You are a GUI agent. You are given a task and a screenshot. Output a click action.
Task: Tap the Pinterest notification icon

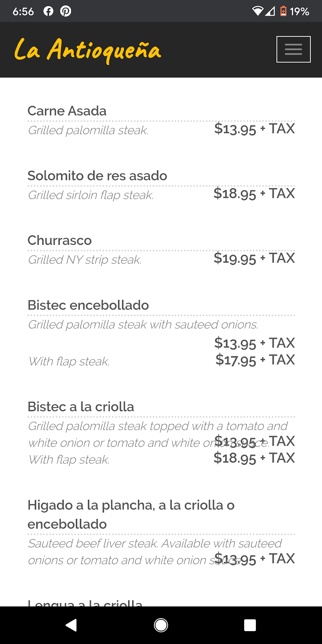(x=65, y=11)
